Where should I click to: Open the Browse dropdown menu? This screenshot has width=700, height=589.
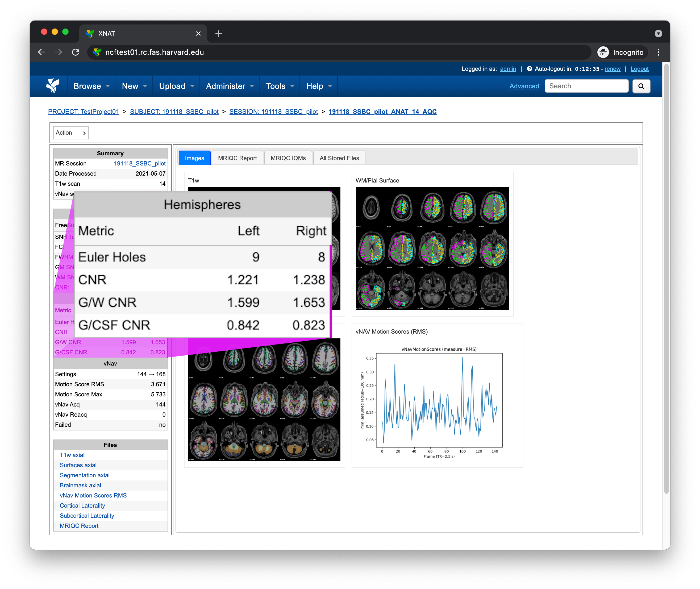tap(91, 86)
